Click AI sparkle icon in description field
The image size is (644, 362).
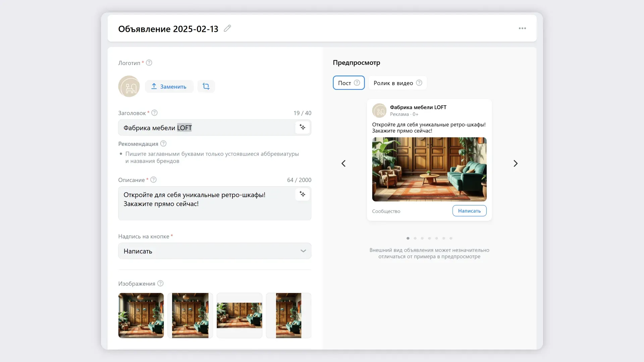tap(302, 194)
